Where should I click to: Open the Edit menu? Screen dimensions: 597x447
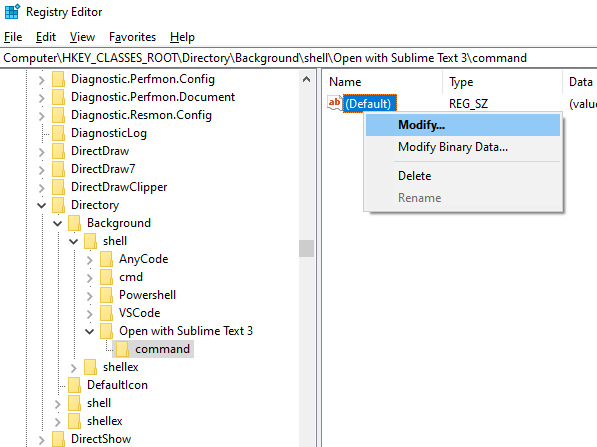tap(46, 37)
